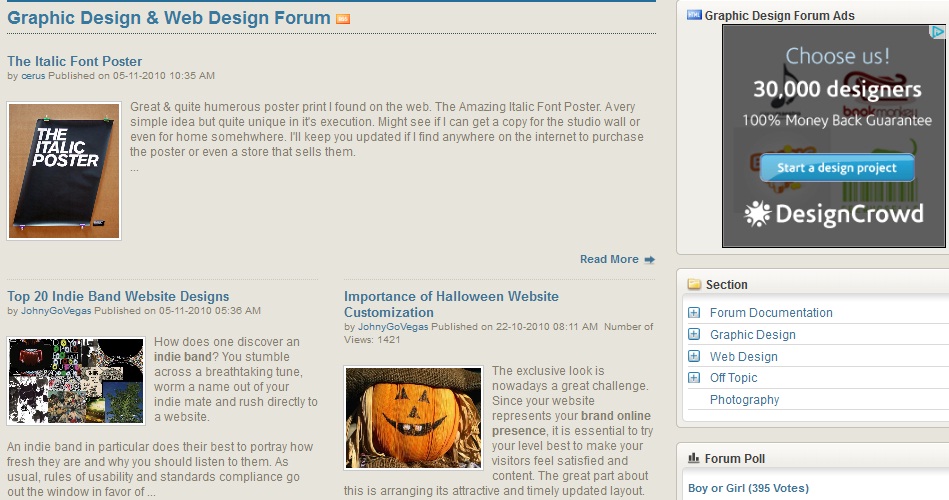Open the Graphic Design & Web Design Forum heading

click(169, 18)
